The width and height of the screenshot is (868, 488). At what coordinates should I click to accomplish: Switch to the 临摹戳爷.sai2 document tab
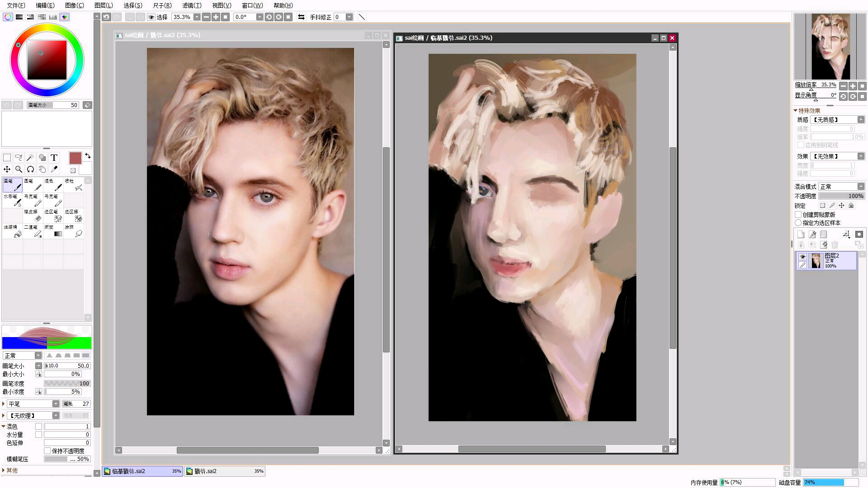pos(142,471)
